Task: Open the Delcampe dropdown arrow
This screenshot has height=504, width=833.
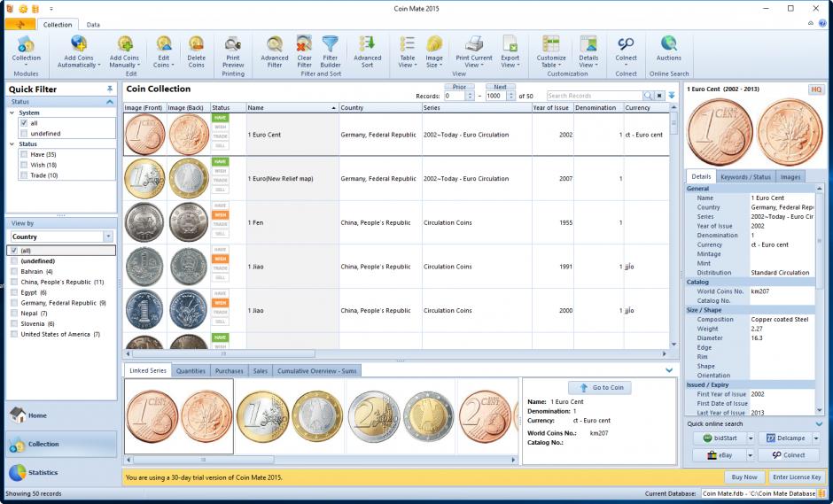Action: 816,438
